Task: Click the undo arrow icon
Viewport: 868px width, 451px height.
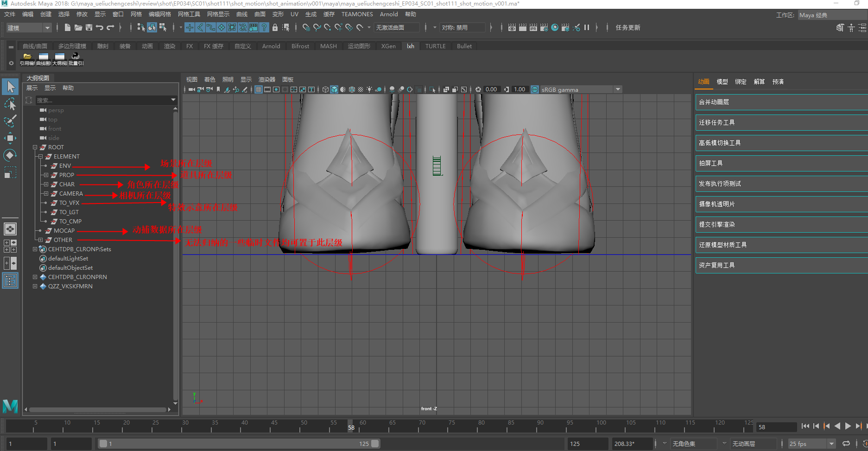Action: 100,28
